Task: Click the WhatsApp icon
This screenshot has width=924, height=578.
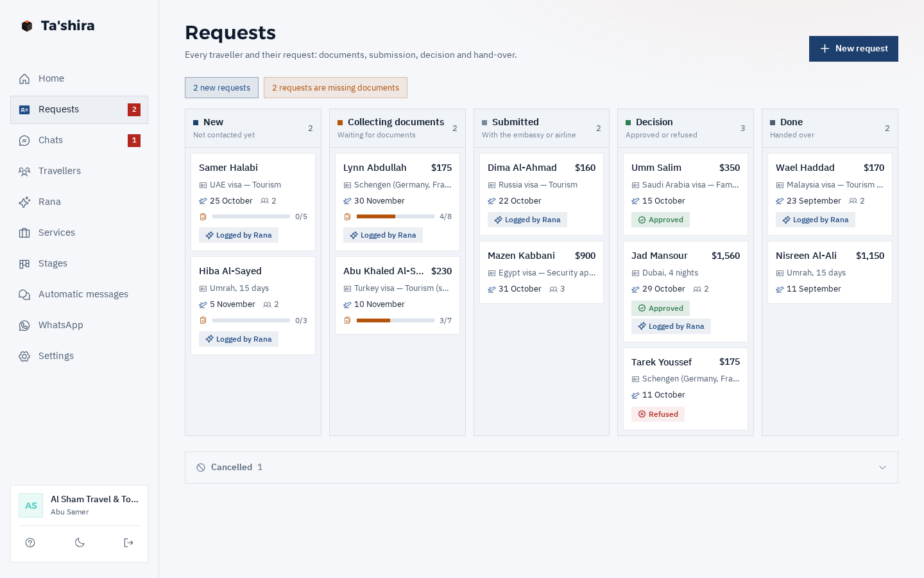Action: (24, 326)
